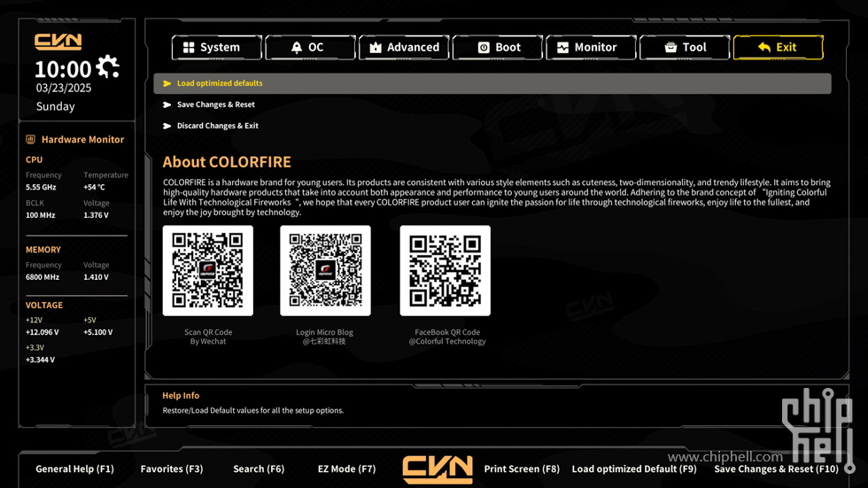
Task: Click the Hardware Monitor chip icon
Action: click(x=30, y=139)
